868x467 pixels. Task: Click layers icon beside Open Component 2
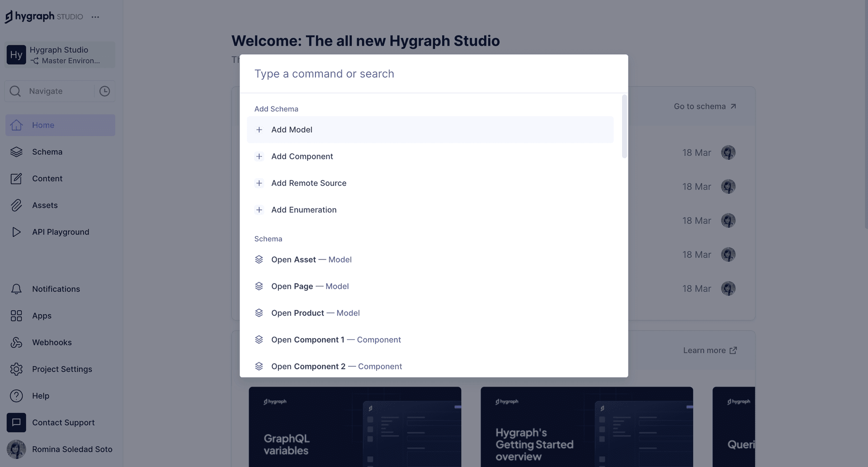[259, 366]
